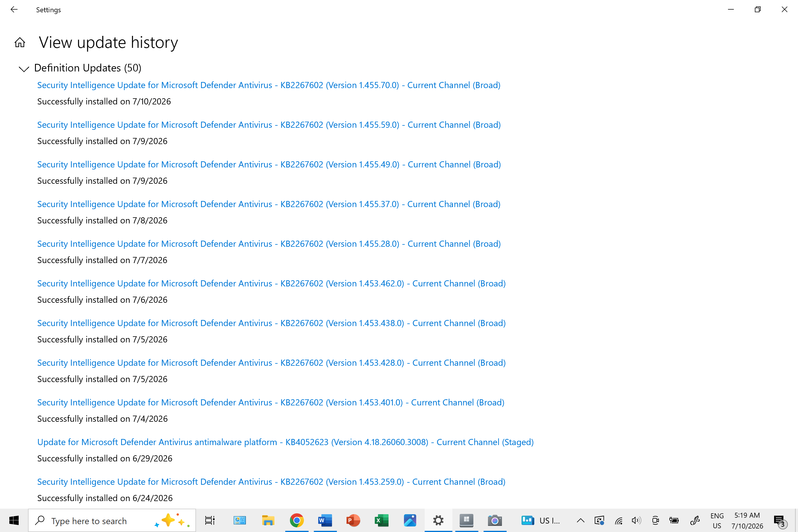The width and height of the screenshot is (798, 532).
Task: Open the Windows Start menu
Action: 14,520
